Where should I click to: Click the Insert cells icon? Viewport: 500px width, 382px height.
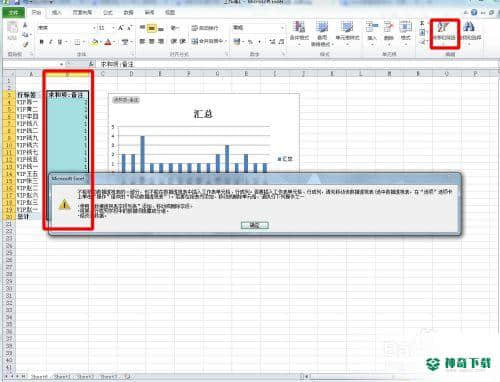[x=372, y=32]
